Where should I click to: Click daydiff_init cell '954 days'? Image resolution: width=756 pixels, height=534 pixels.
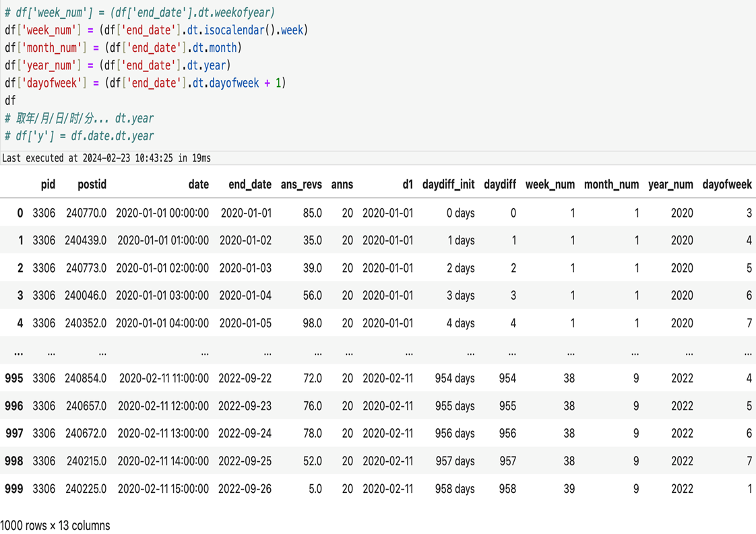pos(455,378)
